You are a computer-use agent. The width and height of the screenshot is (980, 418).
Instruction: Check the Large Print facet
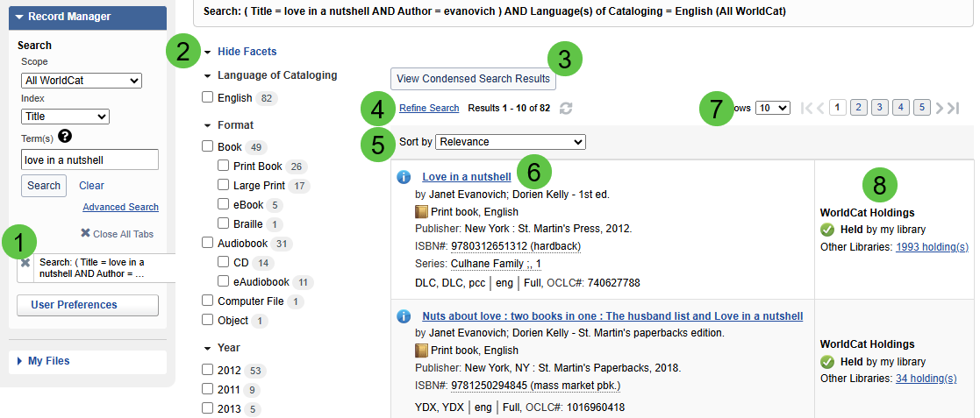(x=223, y=185)
